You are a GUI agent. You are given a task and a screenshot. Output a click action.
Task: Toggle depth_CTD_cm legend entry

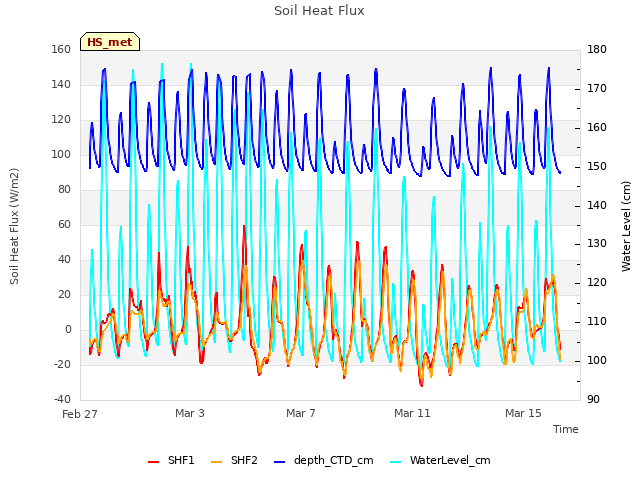coord(324,461)
